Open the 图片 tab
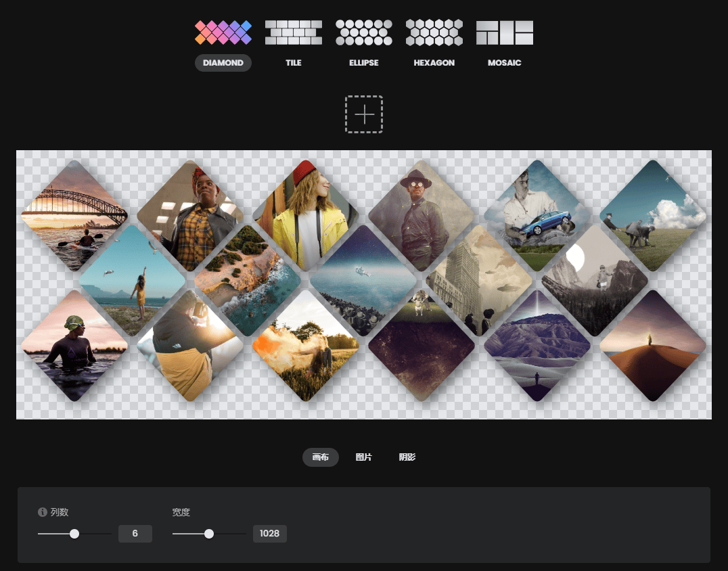 tap(364, 457)
